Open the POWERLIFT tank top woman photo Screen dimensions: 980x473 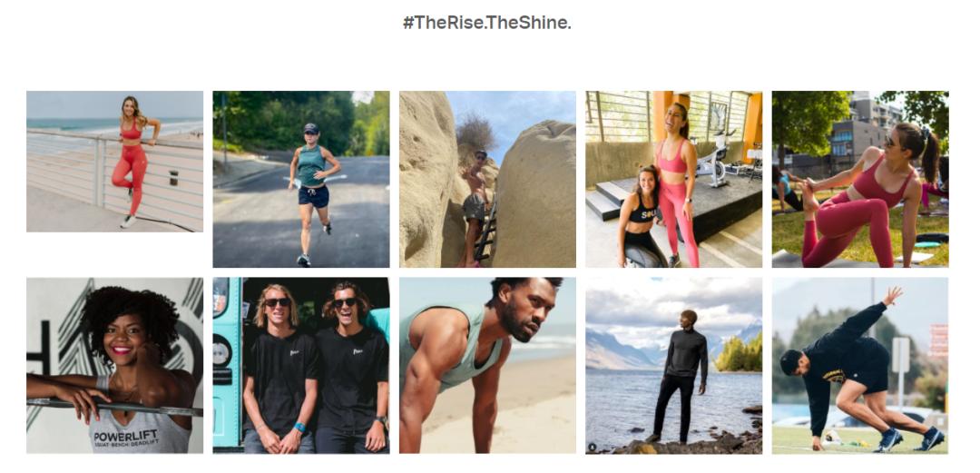point(114,365)
